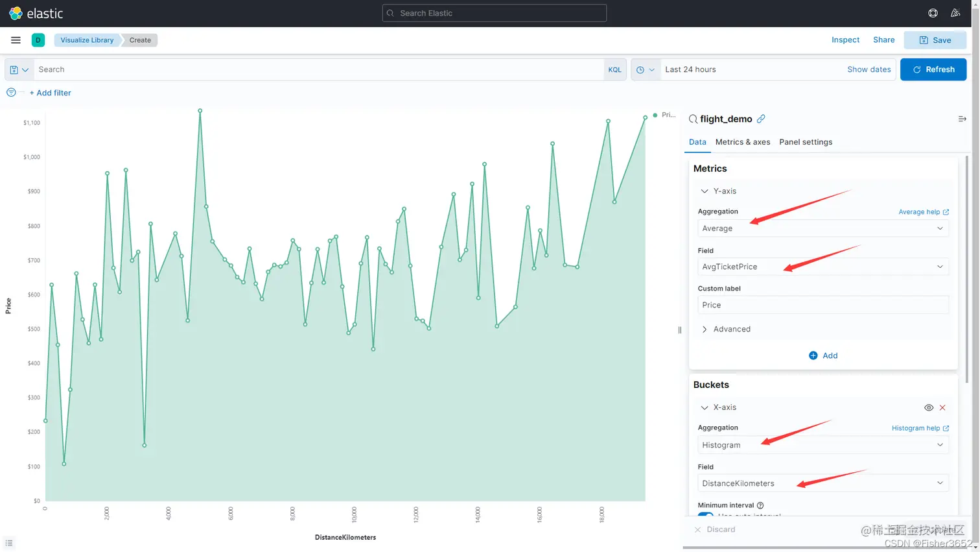Open Histogram help link
This screenshot has height=552, width=980.
pos(920,428)
